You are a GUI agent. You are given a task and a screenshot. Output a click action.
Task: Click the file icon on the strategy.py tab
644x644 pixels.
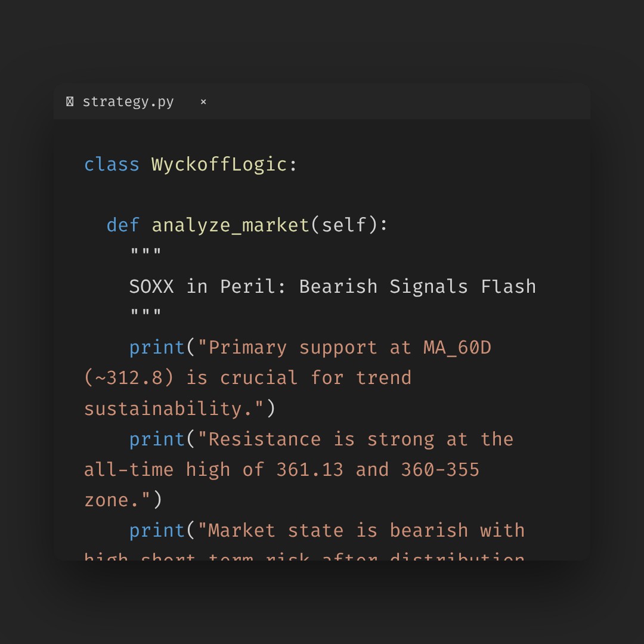click(x=70, y=102)
